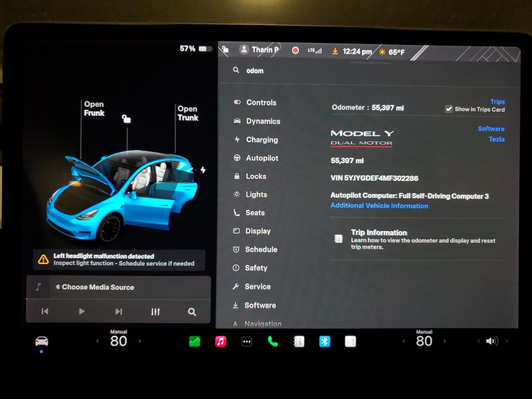Tap the lock icon in the status bar

[225, 49]
